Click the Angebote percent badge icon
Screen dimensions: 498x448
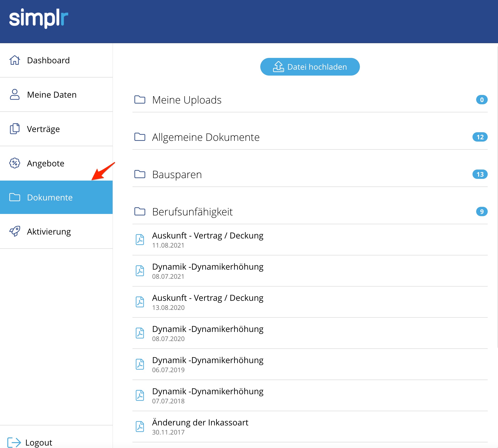pyautogui.click(x=14, y=163)
